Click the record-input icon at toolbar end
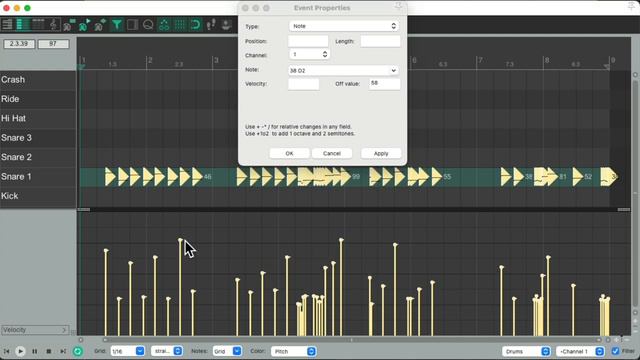 click(226, 25)
